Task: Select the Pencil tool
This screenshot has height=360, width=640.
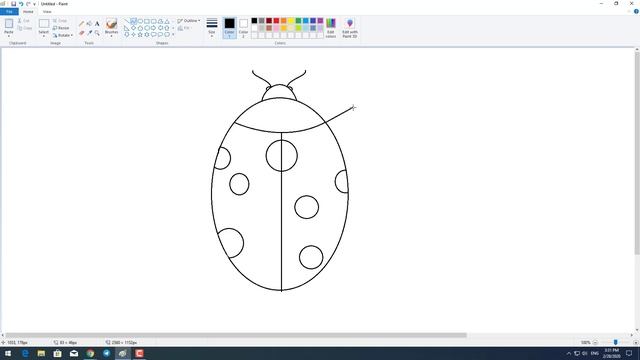Action: point(81,24)
